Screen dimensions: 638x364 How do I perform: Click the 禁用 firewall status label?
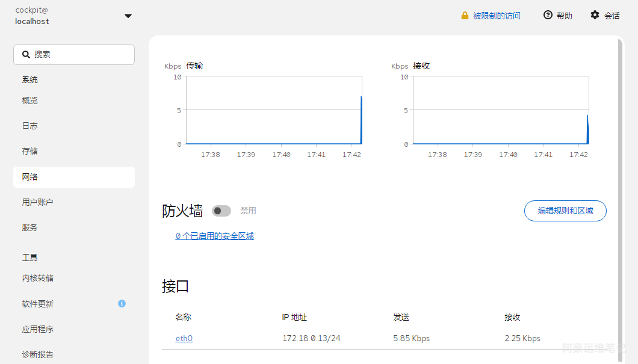click(x=248, y=211)
